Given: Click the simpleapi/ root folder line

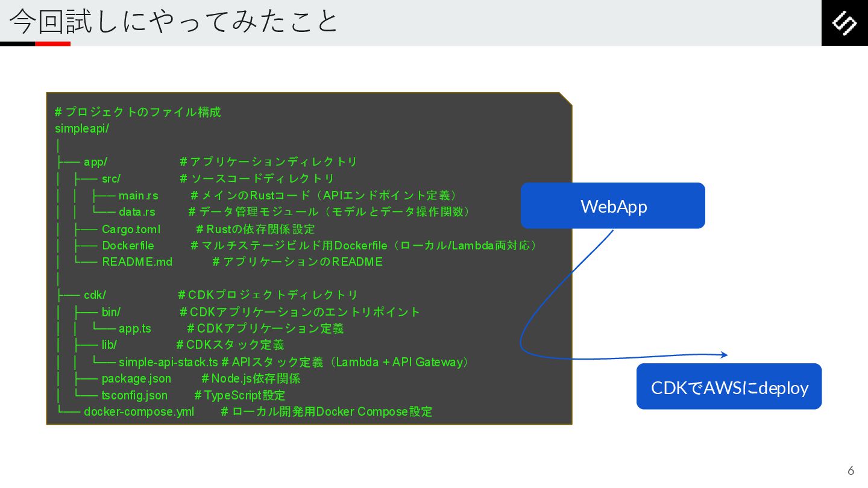Looking at the screenshot, I should coord(82,128).
